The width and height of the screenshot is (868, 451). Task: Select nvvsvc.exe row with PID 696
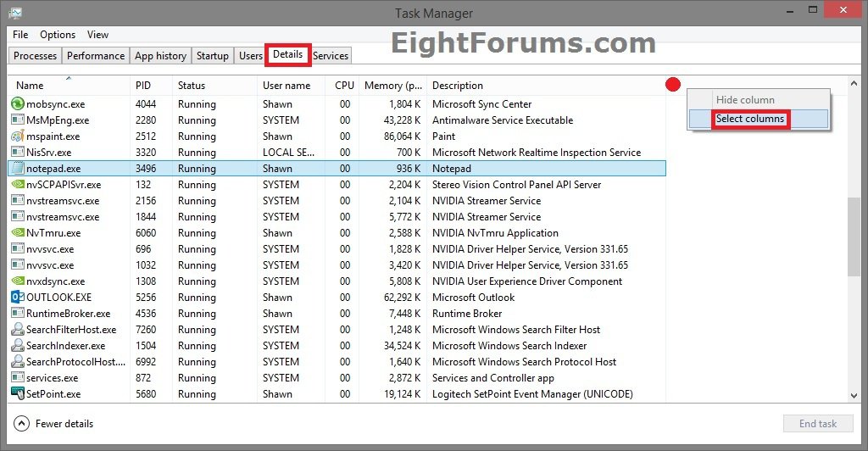coord(337,248)
